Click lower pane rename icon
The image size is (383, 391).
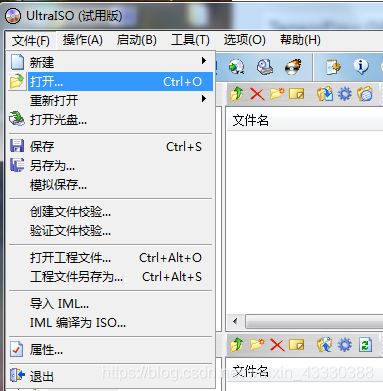tap(297, 345)
